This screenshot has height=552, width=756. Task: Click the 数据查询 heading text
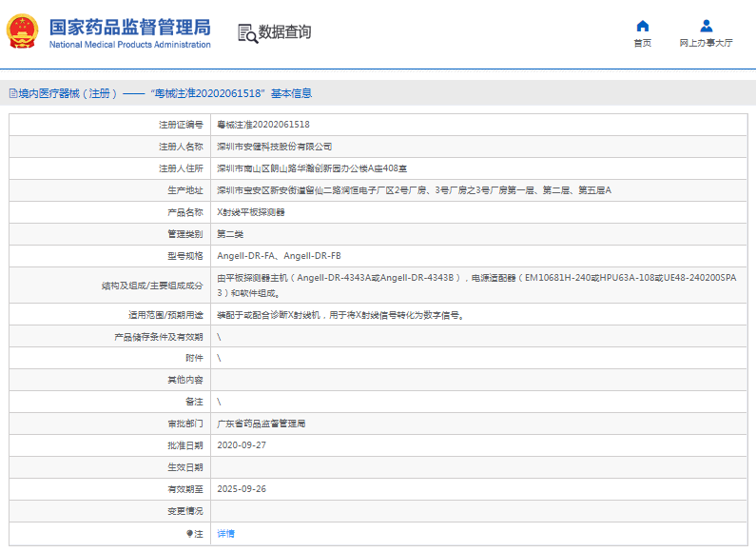(x=284, y=32)
